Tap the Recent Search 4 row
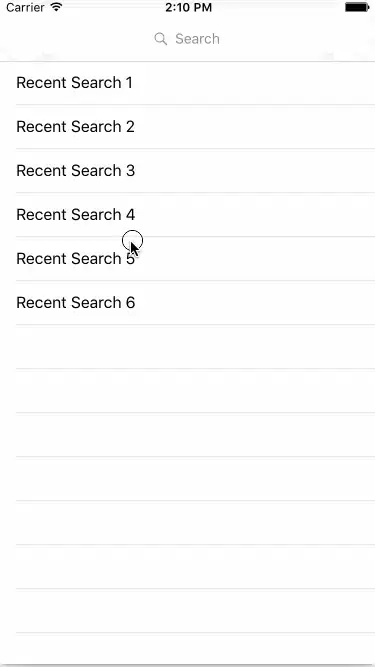The height and width of the screenshot is (667, 375). point(188,214)
